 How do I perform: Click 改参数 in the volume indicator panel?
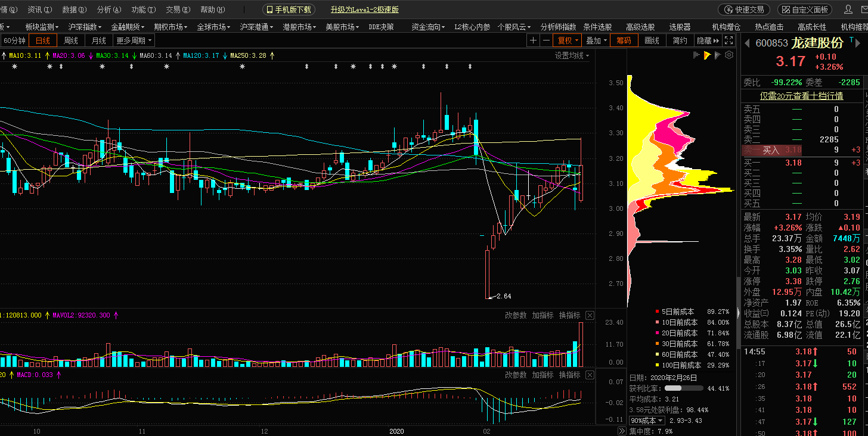click(x=516, y=315)
